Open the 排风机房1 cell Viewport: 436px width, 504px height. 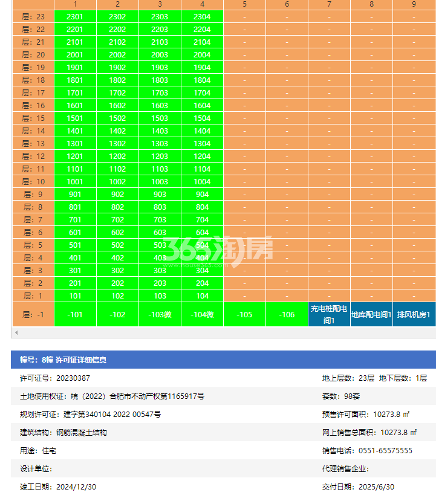click(x=414, y=315)
